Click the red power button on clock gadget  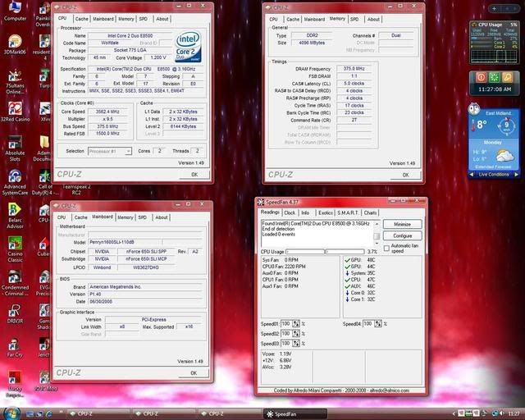click(481, 77)
